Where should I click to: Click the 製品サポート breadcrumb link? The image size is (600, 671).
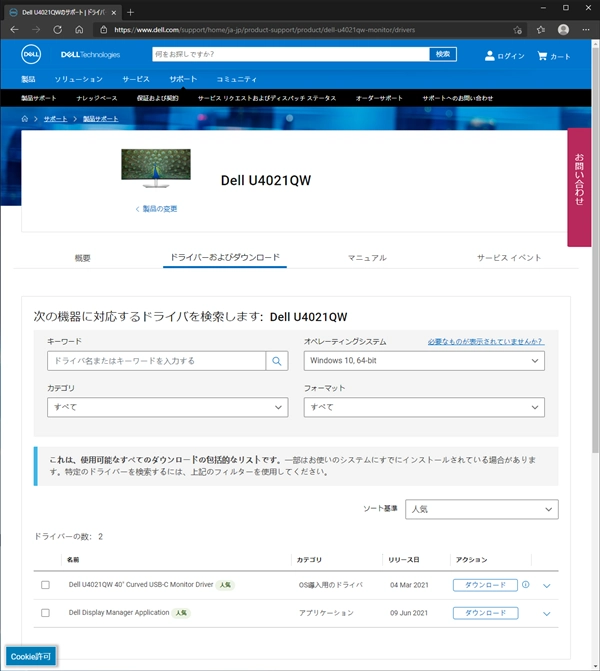click(x=101, y=119)
